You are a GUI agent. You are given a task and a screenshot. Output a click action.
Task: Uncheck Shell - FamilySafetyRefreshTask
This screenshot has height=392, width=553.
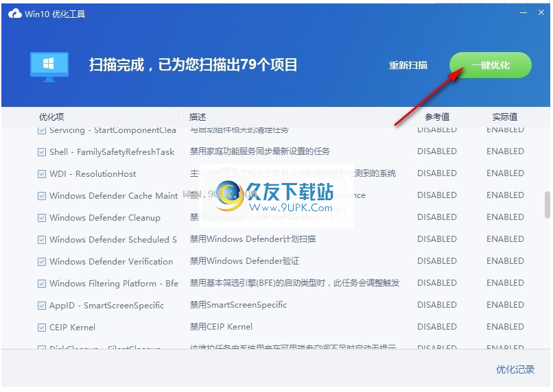point(42,152)
